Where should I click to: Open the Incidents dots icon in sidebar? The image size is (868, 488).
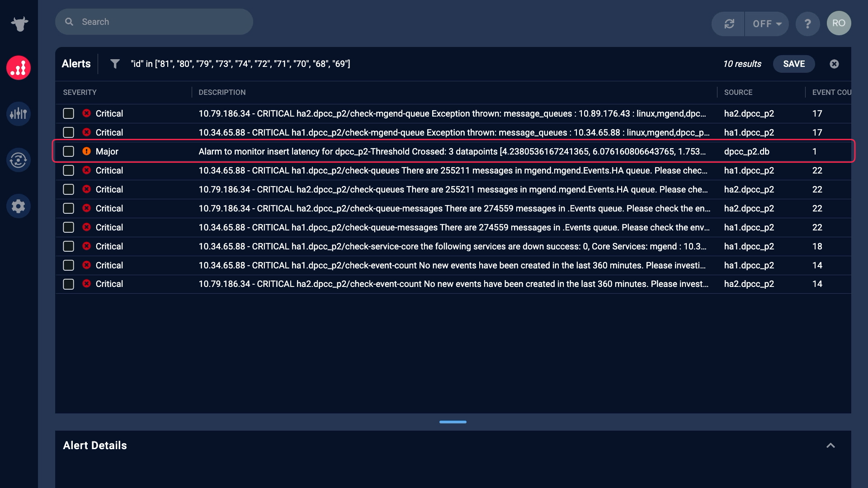(19, 68)
